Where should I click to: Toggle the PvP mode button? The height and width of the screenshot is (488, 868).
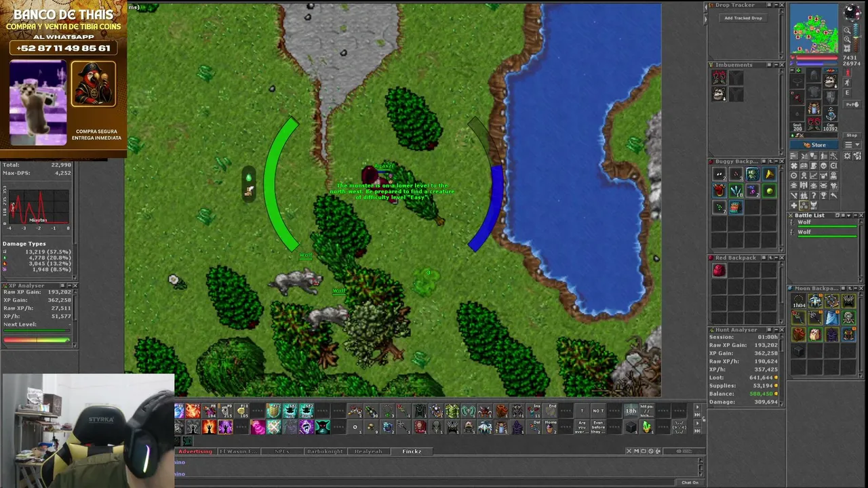click(852, 105)
